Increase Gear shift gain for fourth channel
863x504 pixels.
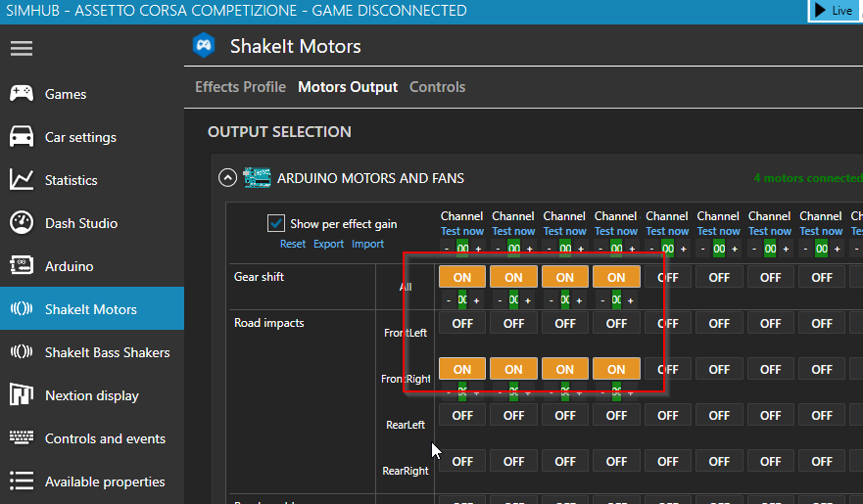pyautogui.click(x=630, y=300)
